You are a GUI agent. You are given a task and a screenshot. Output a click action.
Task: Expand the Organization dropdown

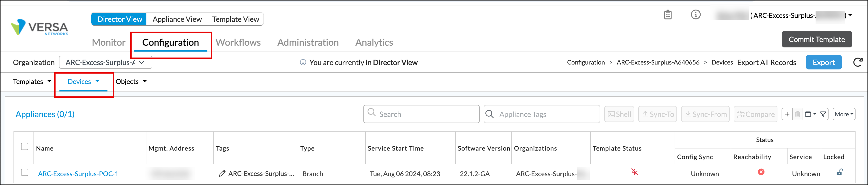pyautogui.click(x=105, y=62)
